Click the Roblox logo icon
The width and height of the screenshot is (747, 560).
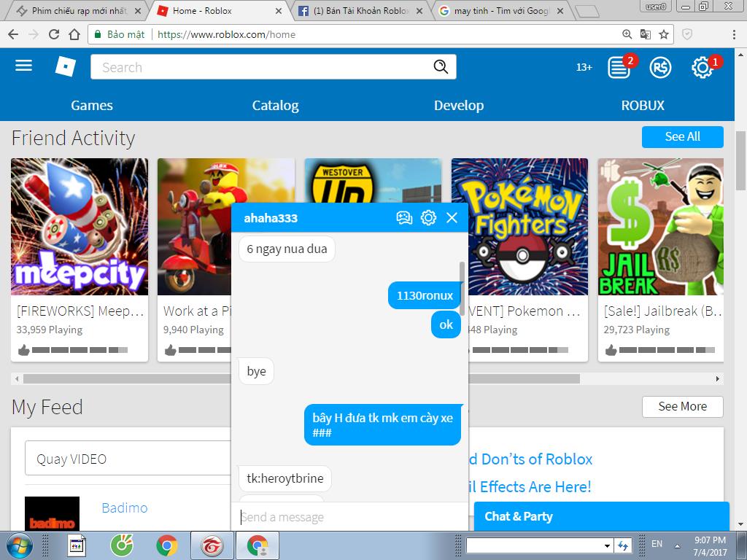tap(65, 66)
